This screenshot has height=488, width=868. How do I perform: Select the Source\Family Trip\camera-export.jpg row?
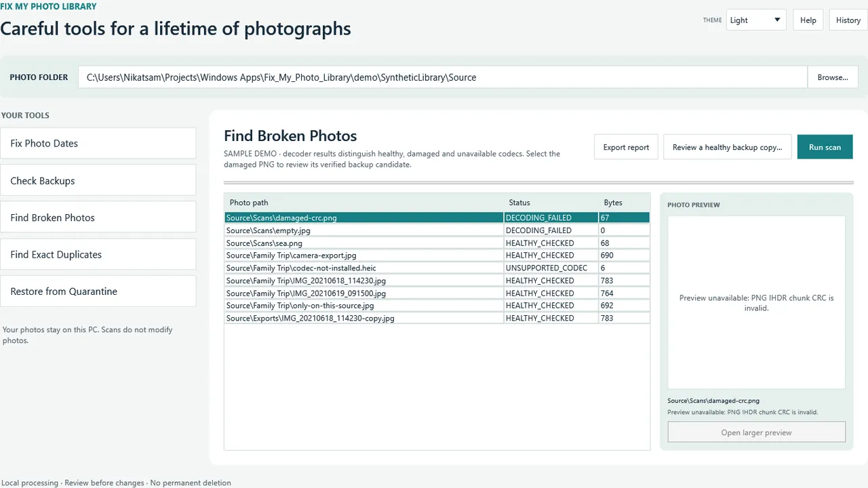pos(437,256)
